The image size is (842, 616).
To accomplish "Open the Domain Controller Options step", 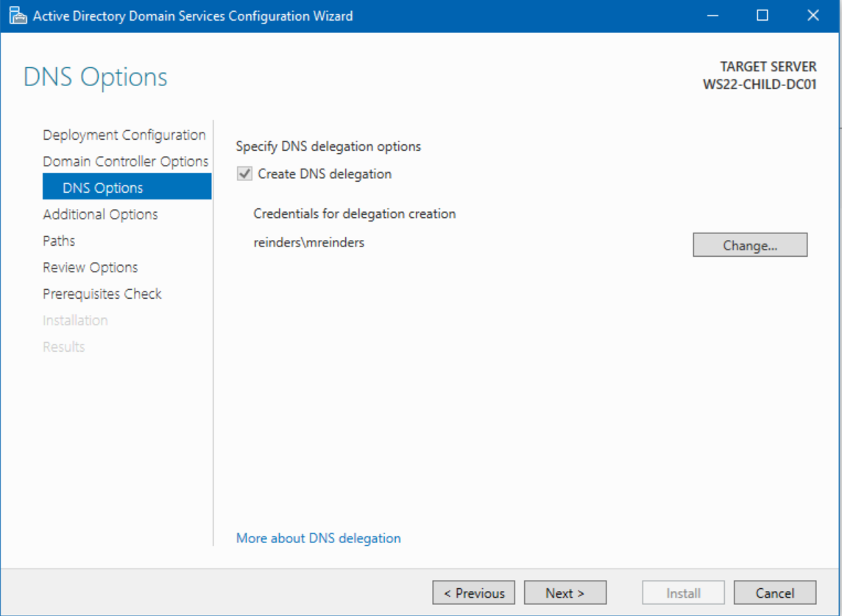I will 125,161.
